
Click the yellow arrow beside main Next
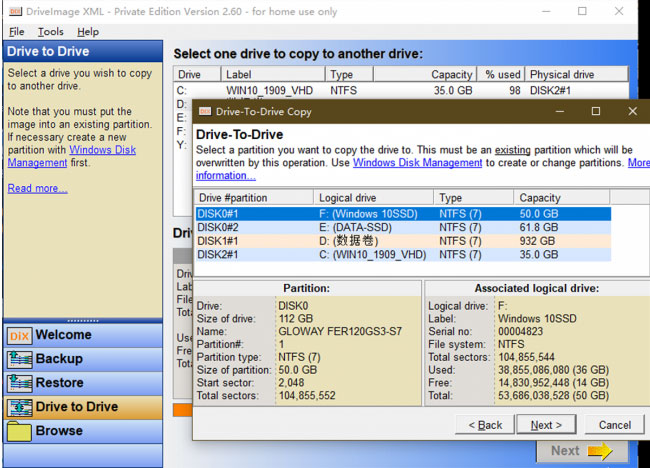(600, 451)
